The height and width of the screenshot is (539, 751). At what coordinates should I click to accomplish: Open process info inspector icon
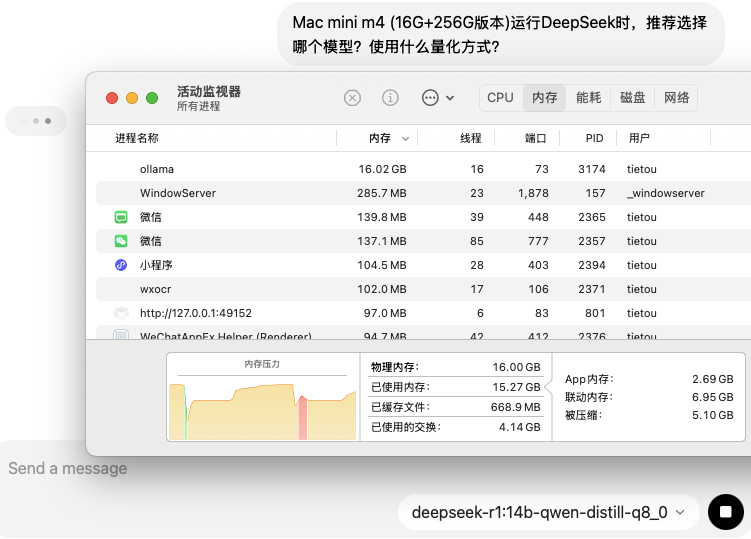point(390,98)
